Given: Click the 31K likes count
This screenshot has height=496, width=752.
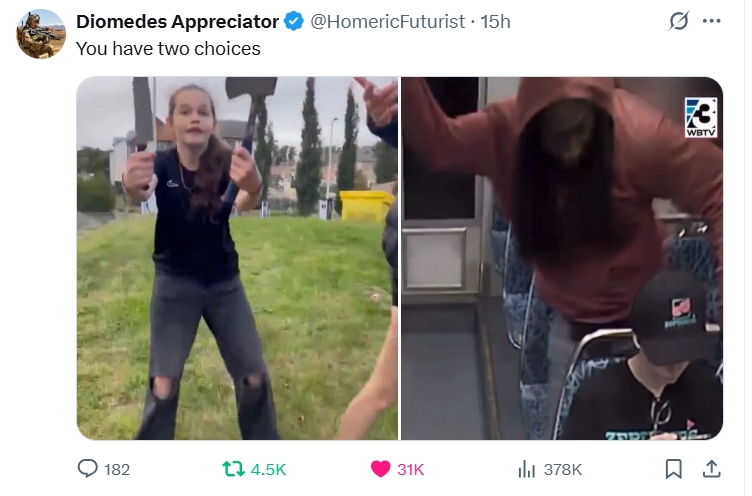Looking at the screenshot, I should (411, 470).
